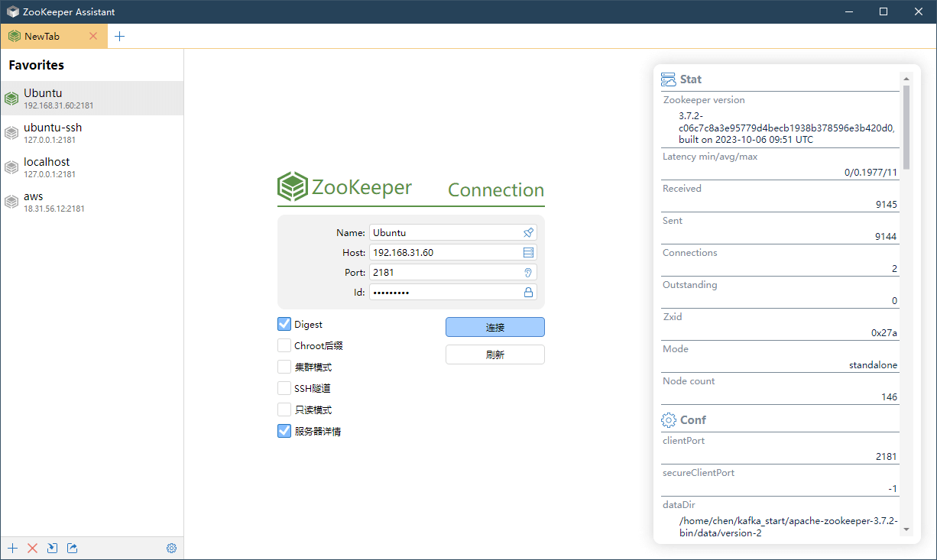Viewport: 937px width, 560px height.
Task: Click the lock icon in Id field
Action: click(x=528, y=292)
